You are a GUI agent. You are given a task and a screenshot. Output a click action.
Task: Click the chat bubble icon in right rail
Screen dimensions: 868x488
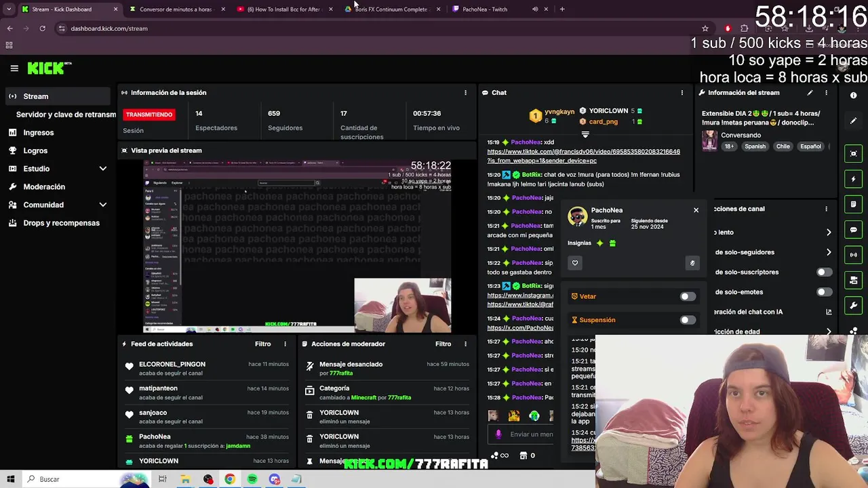(x=854, y=230)
